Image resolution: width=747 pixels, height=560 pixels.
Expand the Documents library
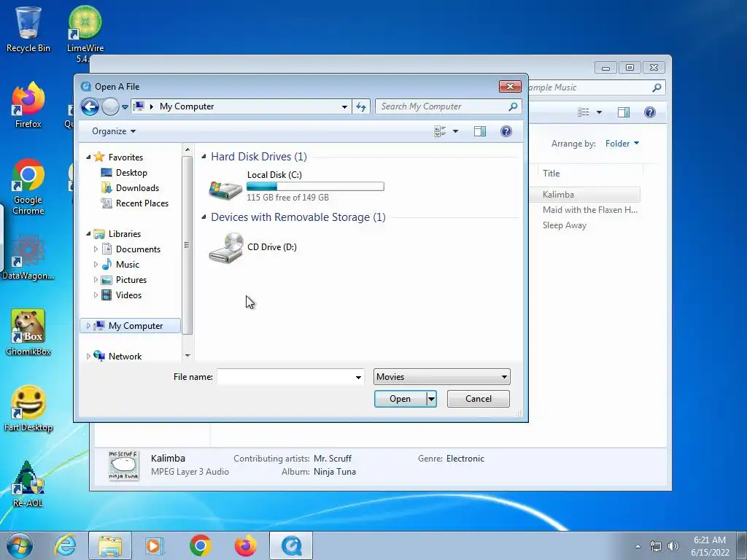[96, 249]
